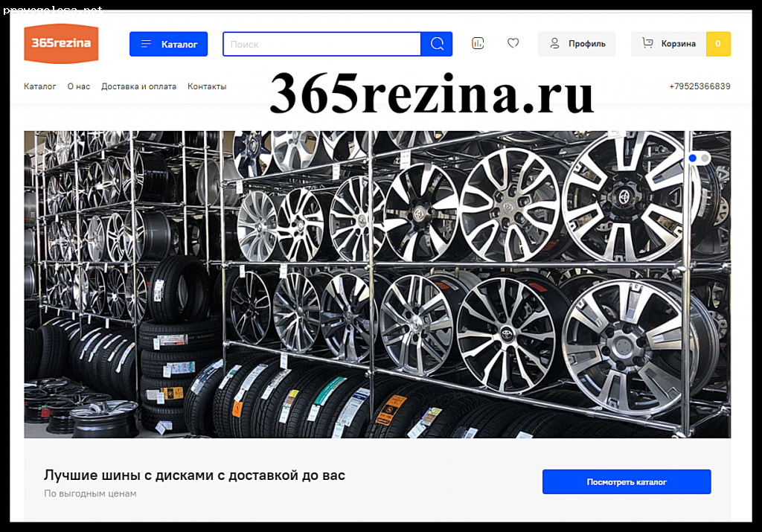The image size is (762, 532).
Task: Select the first blue slider dot
Action: point(693,158)
